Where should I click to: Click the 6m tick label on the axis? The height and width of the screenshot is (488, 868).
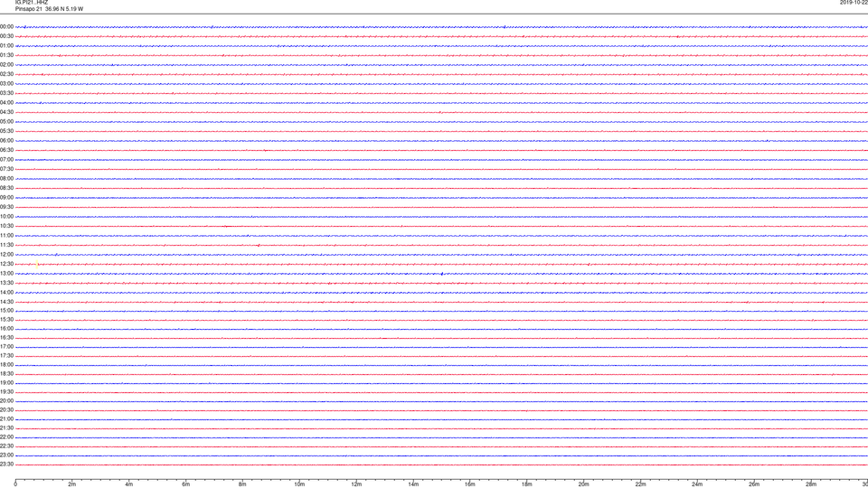click(x=186, y=484)
